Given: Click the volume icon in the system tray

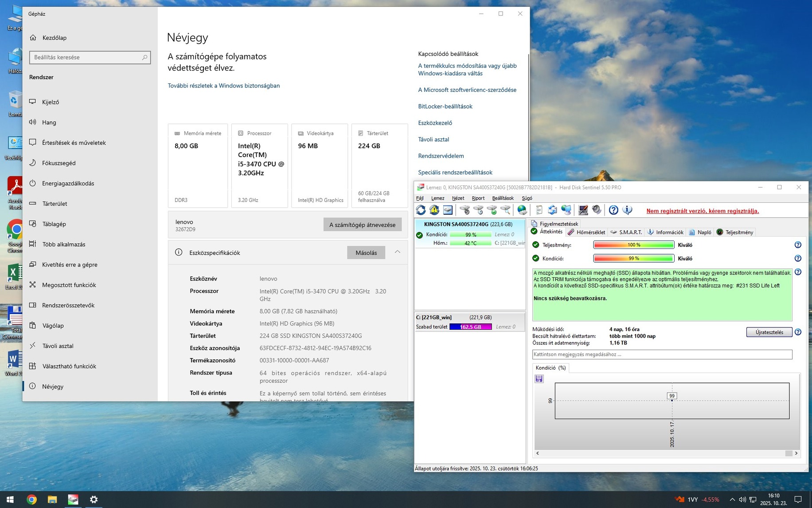Looking at the screenshot, I should click(x=742, y=500).
